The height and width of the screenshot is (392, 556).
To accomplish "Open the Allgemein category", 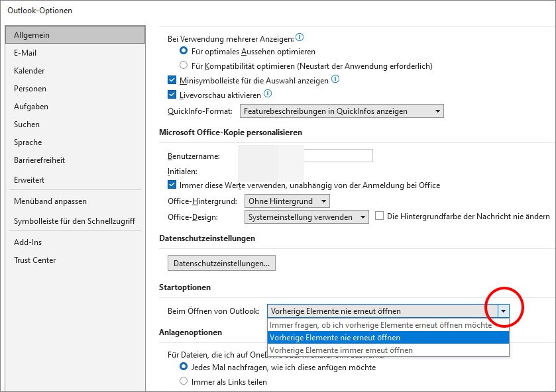I will pyautogui.click(x=75, y=34).
